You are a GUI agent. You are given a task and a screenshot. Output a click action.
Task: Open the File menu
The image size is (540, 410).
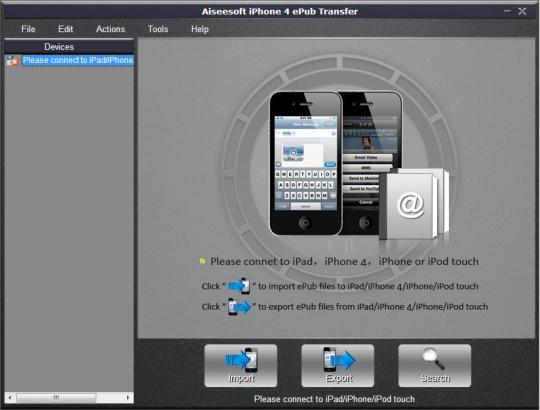coord(28,29)
